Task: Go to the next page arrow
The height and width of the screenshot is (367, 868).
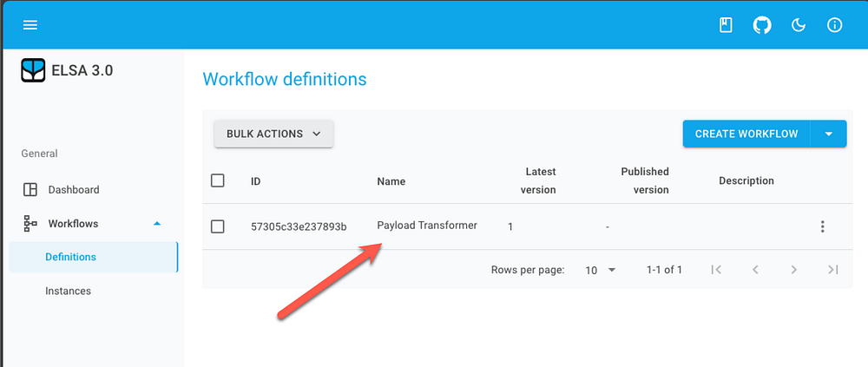Action: click(x=794, y=270)
